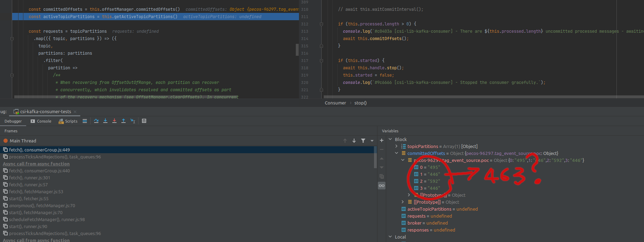Viewport: 644px width, 242px height.
Task: Click the Step Into debugger icon
Action: point(105,121)
